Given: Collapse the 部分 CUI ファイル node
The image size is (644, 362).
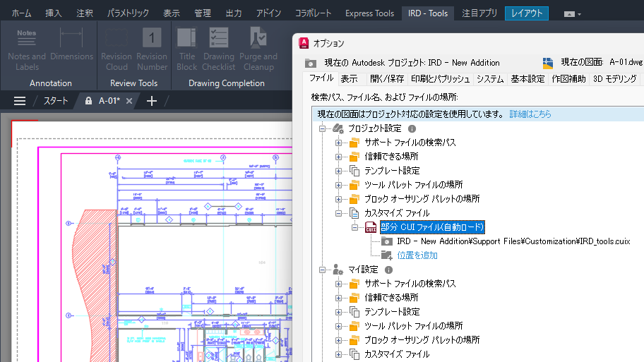Looking at the screenshot, I should pyautogui.click(x=355, y=227).
